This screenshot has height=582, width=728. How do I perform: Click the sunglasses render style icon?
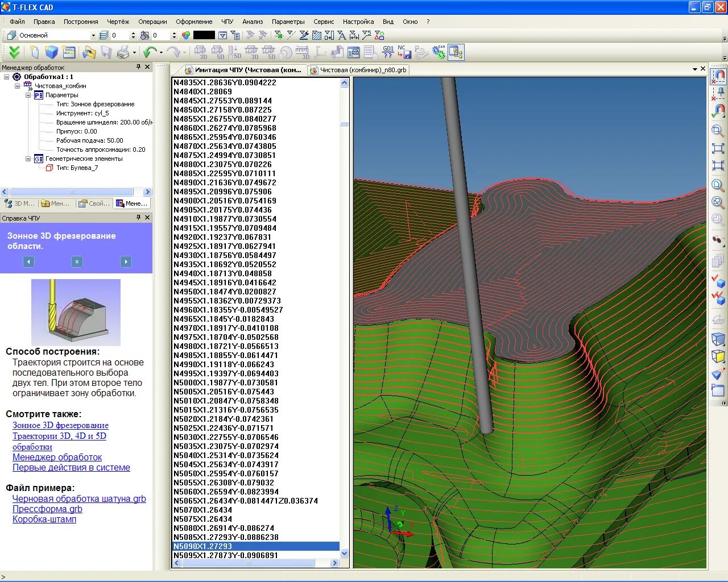[x=718, y=240]
